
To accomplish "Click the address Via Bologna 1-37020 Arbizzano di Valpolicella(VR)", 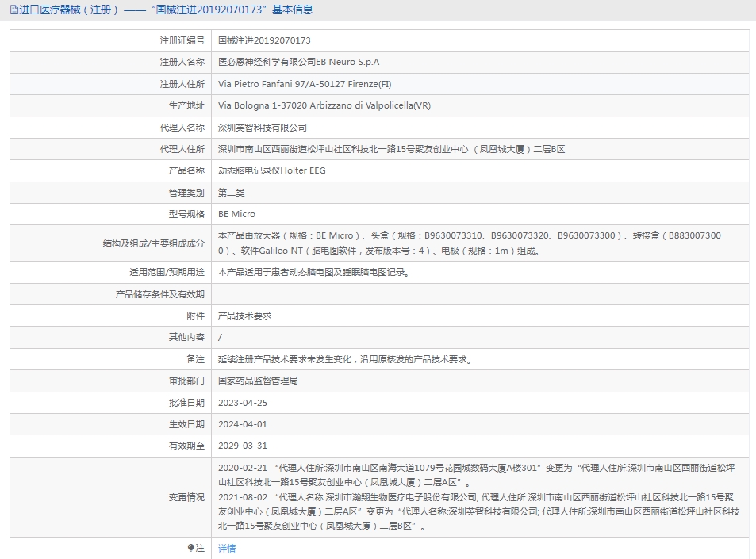I will [x=324, y=105].
